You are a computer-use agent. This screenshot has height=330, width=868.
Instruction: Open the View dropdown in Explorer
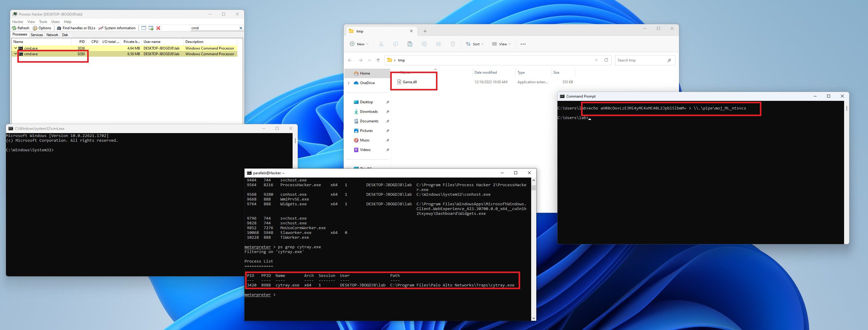(501, 44)
